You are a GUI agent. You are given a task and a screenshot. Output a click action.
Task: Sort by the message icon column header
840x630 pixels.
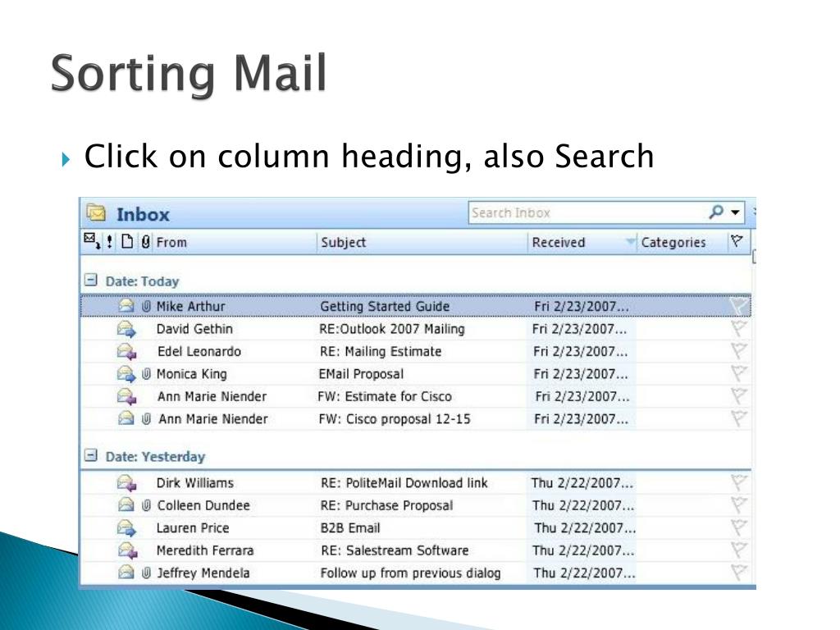(x=92, y=242)
